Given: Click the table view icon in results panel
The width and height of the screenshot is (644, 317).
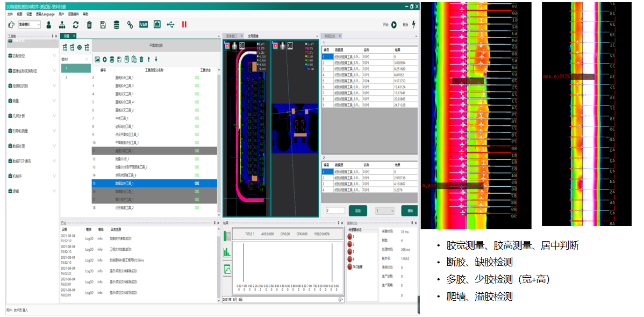Looking at the screenshot, I should tap(227, 236).
